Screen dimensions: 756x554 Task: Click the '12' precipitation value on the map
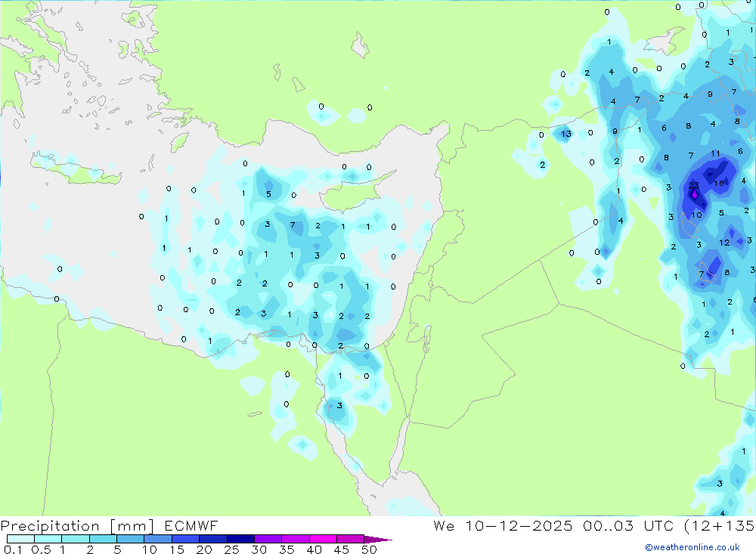pos(724,243)
